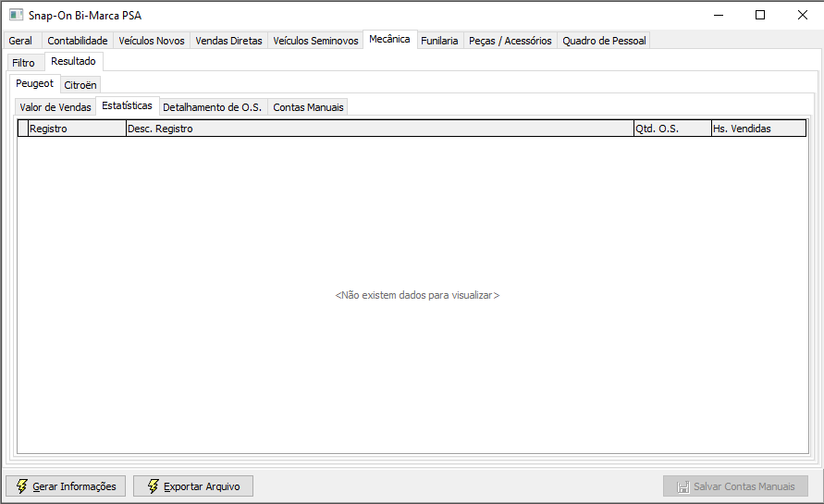
Task: Close the Snap-On Bi-Marca PSA window
Action: click(x=802, y=15)
